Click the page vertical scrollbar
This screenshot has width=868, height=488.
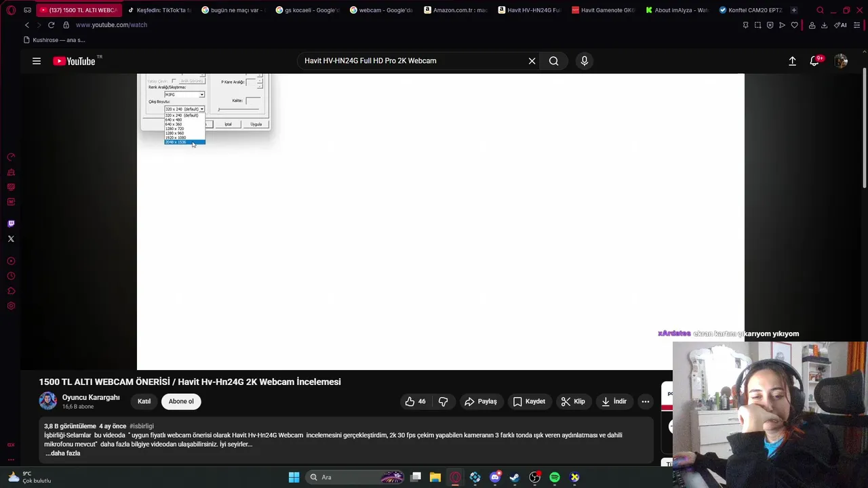[864, 129]
